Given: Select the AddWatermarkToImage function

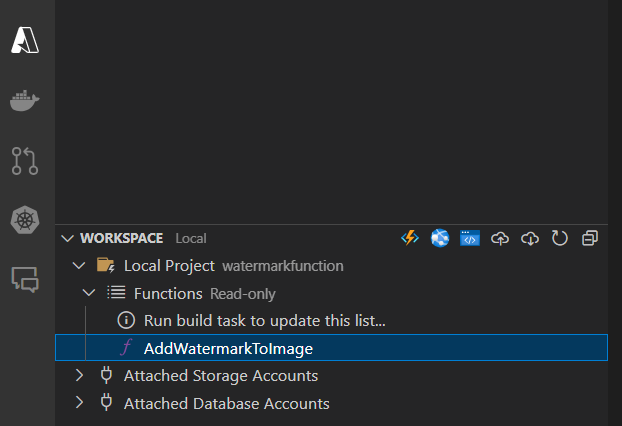Looking at the screenshot, I should (x=331, y=348).
